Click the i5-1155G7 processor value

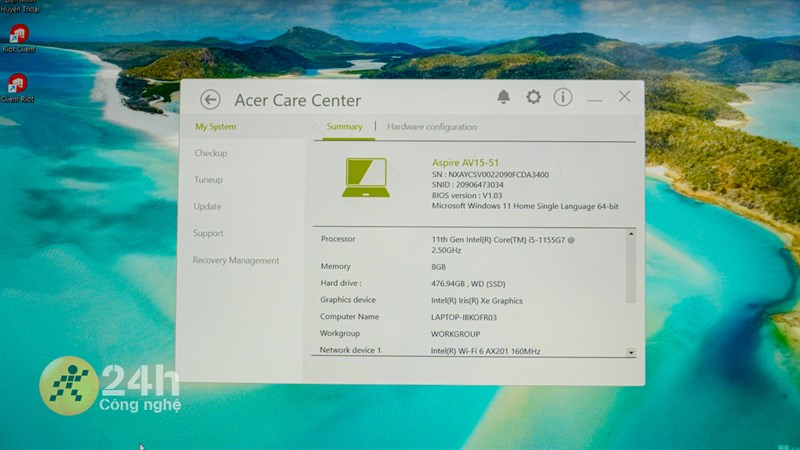click(503, 245)
